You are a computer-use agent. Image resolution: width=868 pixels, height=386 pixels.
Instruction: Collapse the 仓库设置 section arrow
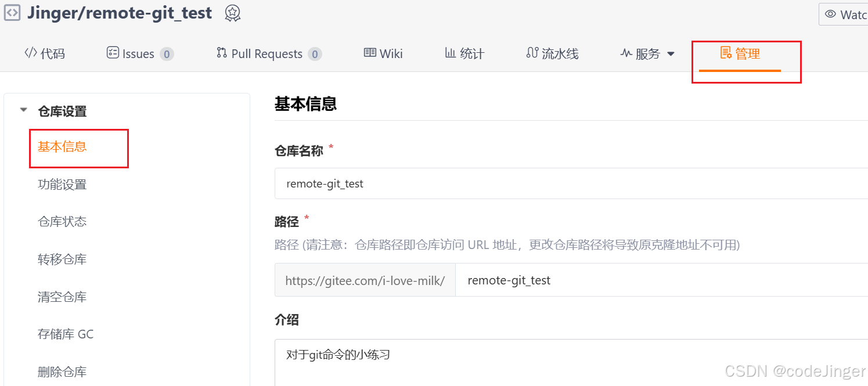click(x=23, y=110)
